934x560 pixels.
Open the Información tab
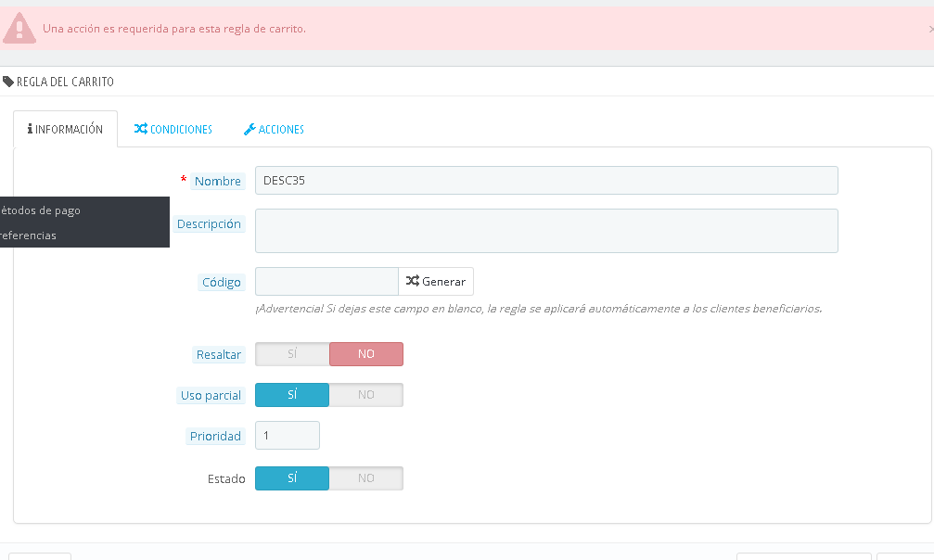[66, 129]
